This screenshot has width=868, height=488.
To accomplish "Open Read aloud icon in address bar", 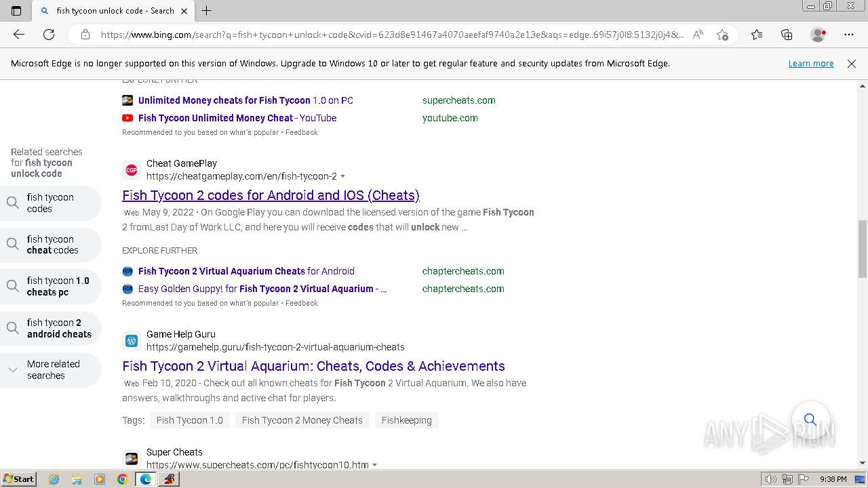I will pyautogui.click(x=698, y=35).
